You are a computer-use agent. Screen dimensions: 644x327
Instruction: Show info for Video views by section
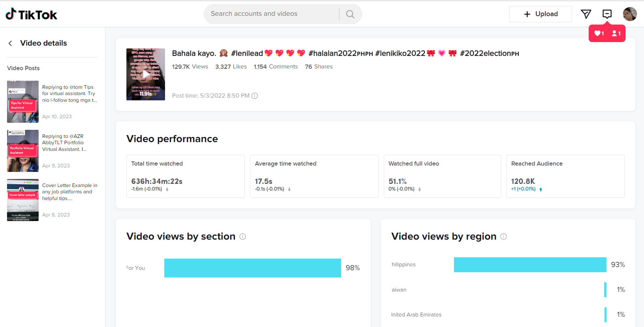243,236
